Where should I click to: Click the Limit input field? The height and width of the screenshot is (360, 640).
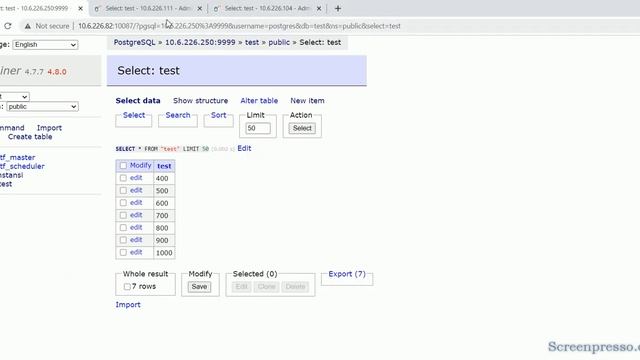pyautogui.click(x=258, y=128)
